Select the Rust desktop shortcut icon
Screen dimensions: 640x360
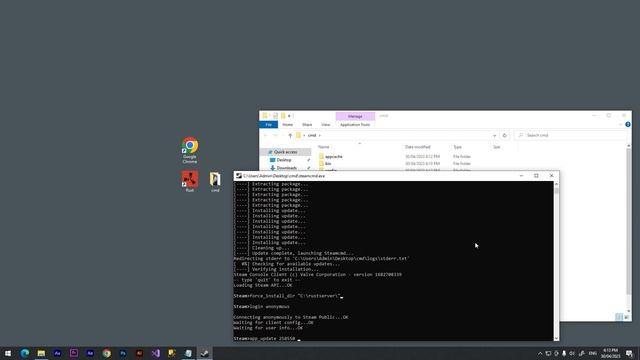point(190,181)
